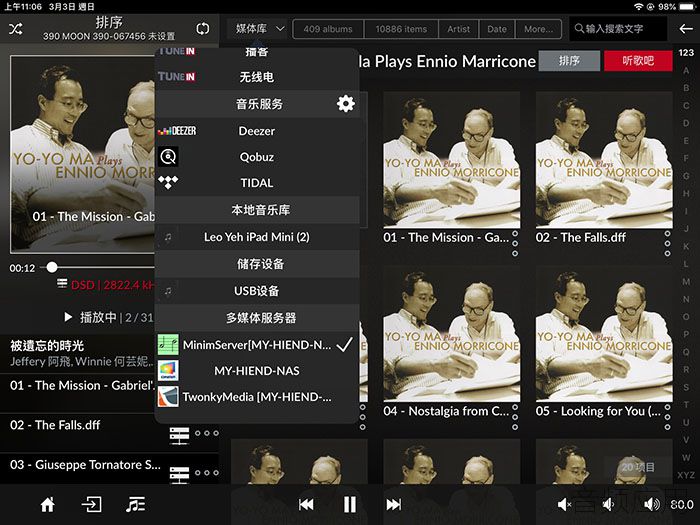
Task: Click the gray 排序 button
Action: coord(569,61)
